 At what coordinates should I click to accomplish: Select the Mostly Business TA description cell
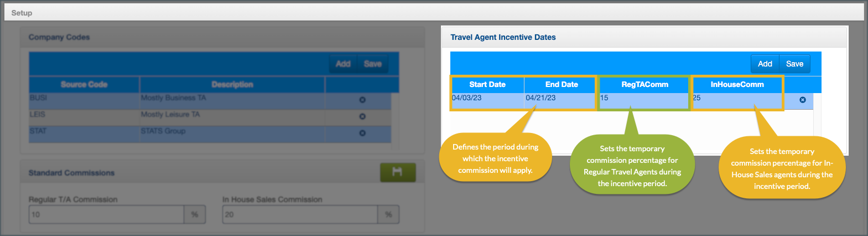[232, 99]
